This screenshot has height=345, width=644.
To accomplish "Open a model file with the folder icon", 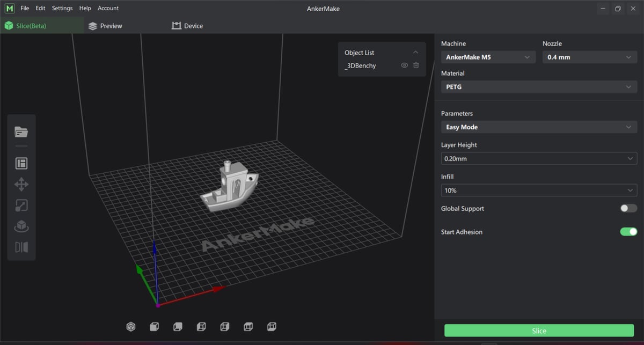I will coord(21,132).
